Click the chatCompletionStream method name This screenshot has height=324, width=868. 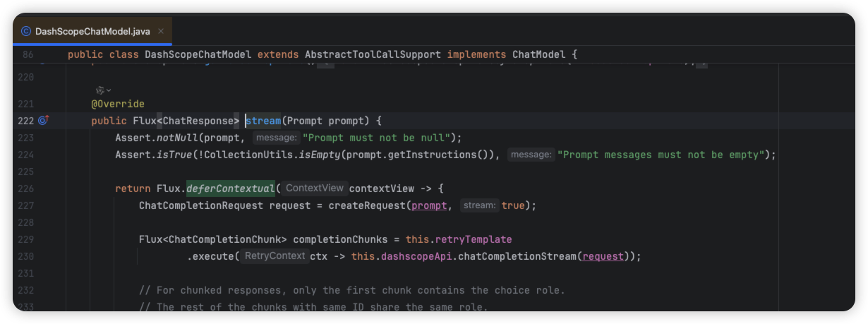pyautogui.click(x=517, y=256)
